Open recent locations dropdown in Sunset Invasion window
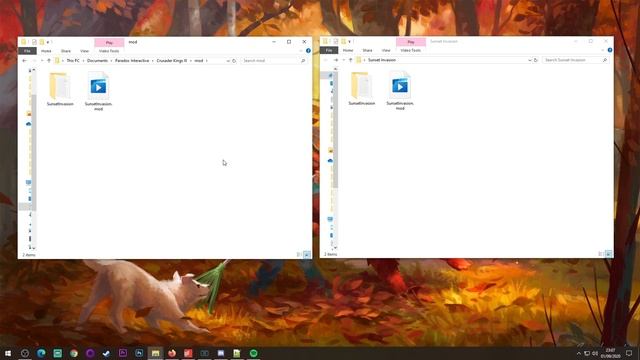Viewport: 640px width, 360px height. click(x=344, y=60)
